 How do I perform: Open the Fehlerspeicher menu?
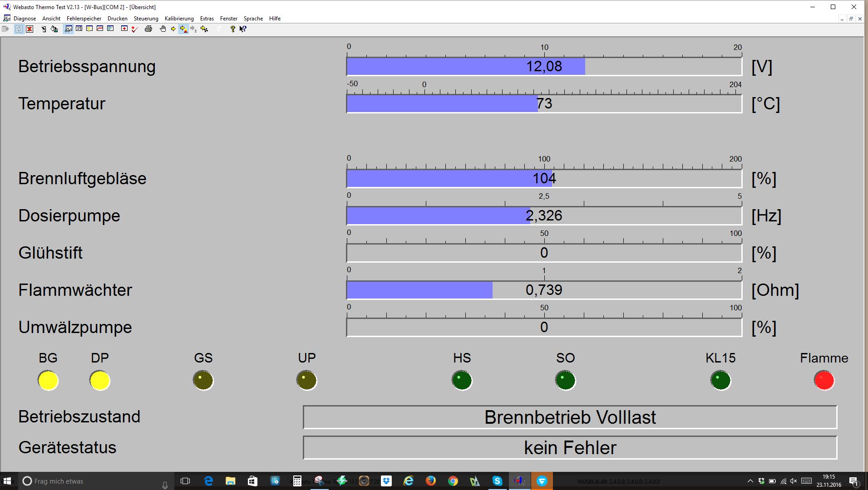[84, 19]
